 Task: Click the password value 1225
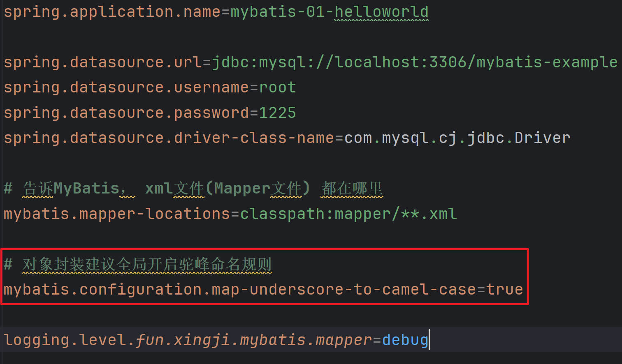[277, 112]
